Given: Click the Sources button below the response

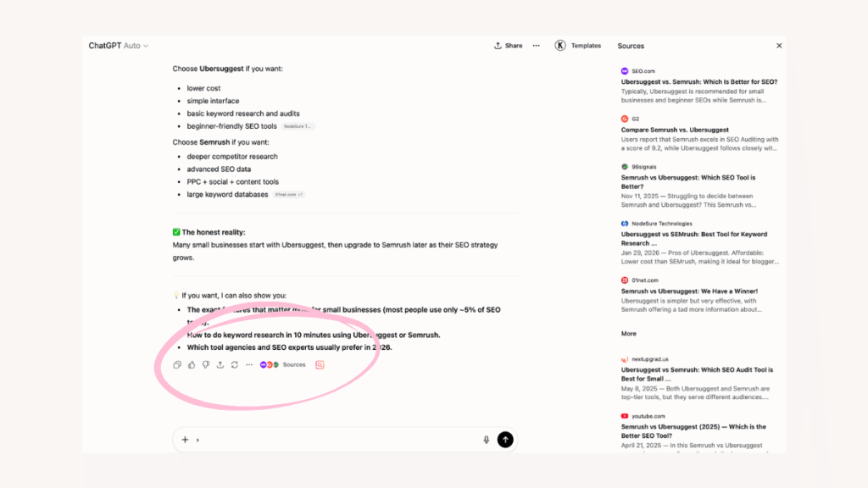Looking at the screenshot, I should [294, 364].
